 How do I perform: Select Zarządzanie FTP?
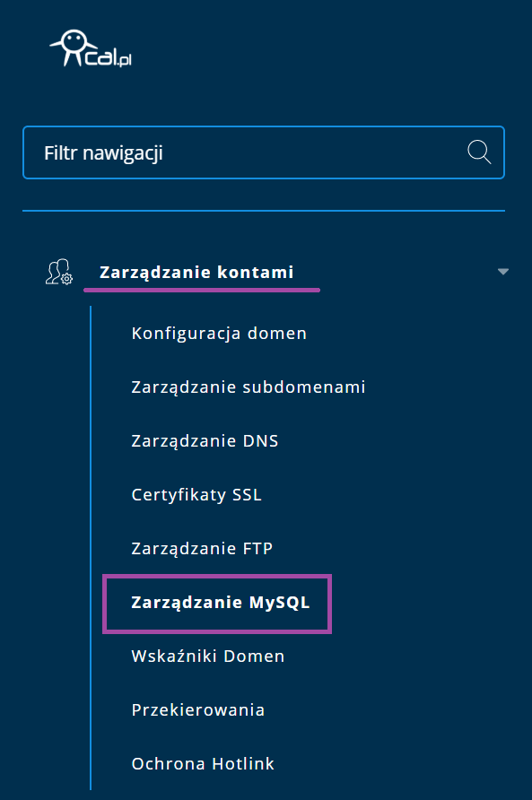(x=202, y=549)
